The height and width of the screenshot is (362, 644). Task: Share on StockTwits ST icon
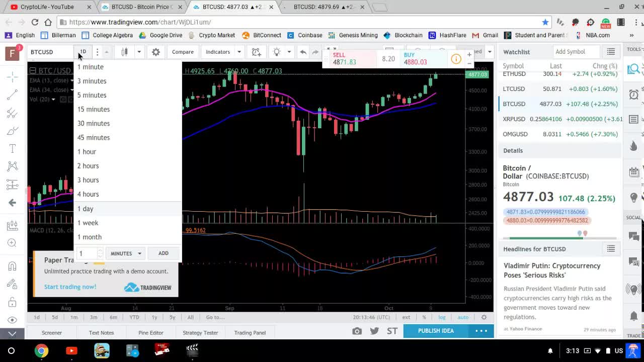(392, 331)
